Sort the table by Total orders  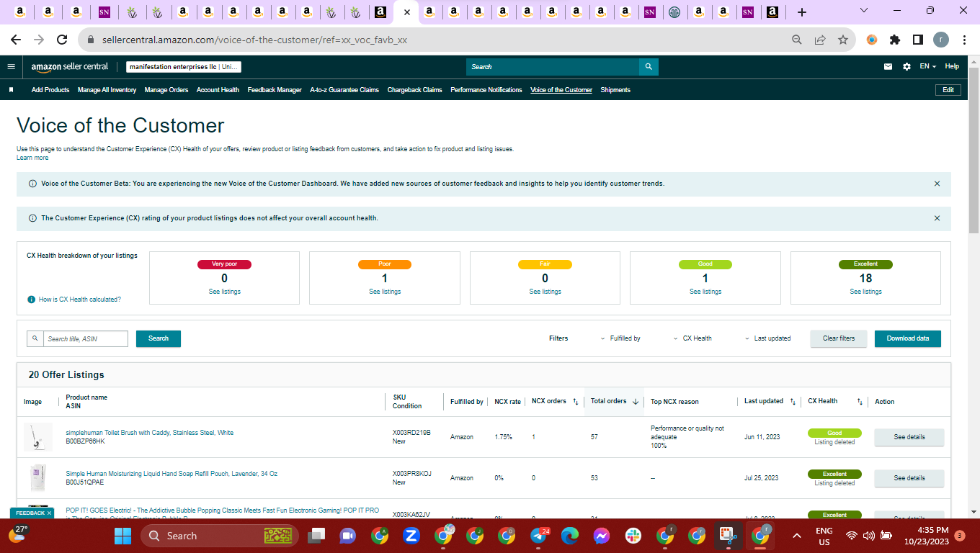coord(636,402)
